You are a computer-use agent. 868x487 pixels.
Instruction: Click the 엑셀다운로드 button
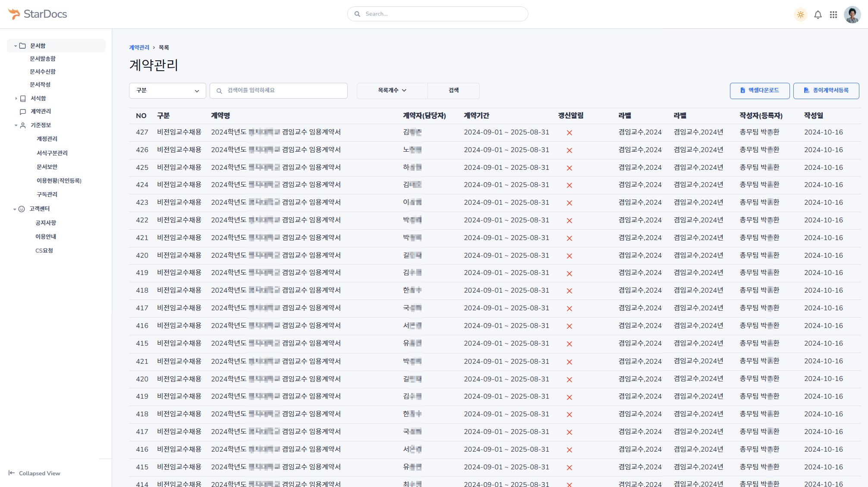coord(760,91)
